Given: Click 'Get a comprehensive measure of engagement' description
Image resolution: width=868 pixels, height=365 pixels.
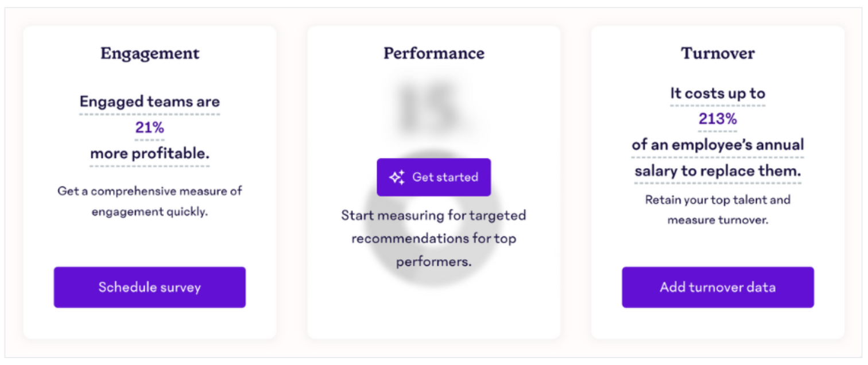Looking at the screenshot, I should 150,201.
